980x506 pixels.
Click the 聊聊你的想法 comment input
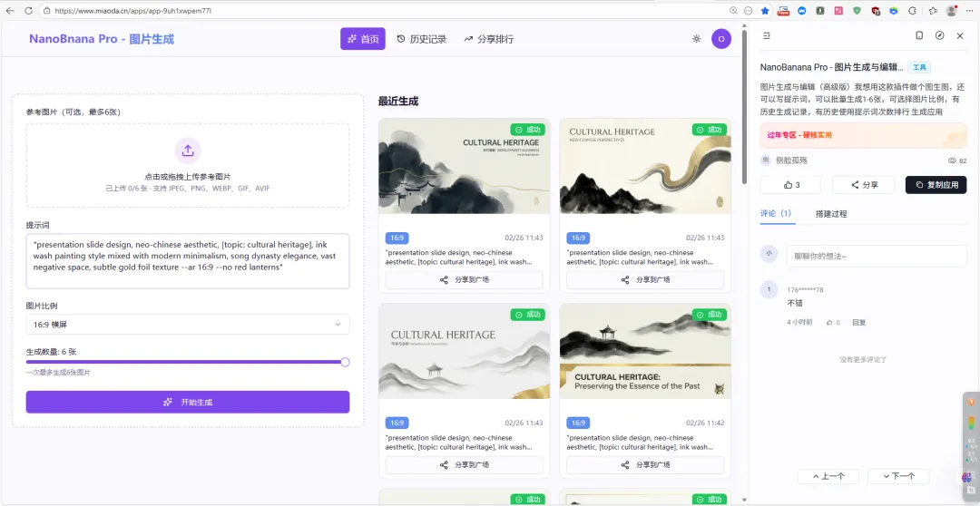coord(877,256)
